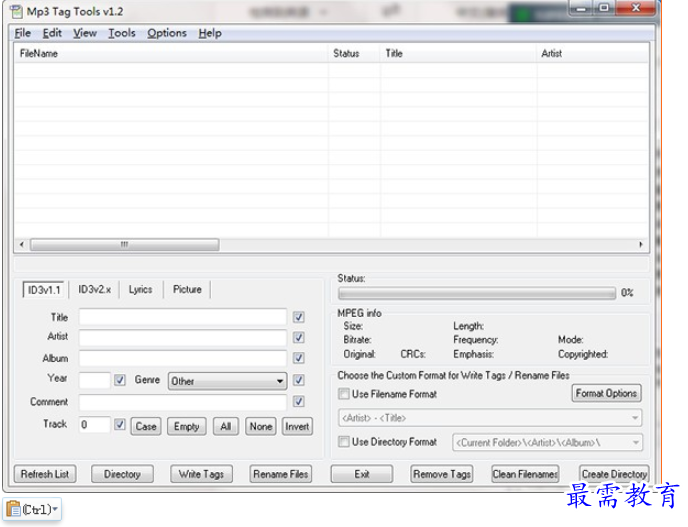Click into the Album input field
The height and width of the screenshot is (527, 688).
click(x=183, y=358)
